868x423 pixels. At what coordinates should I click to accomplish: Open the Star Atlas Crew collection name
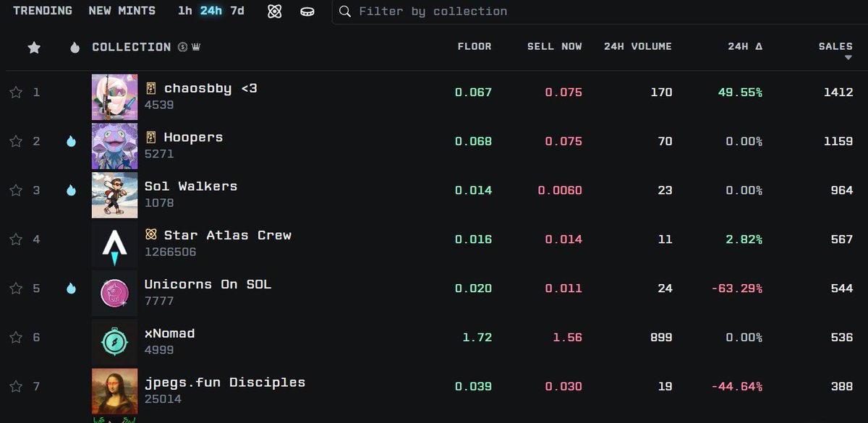(228, 235)
